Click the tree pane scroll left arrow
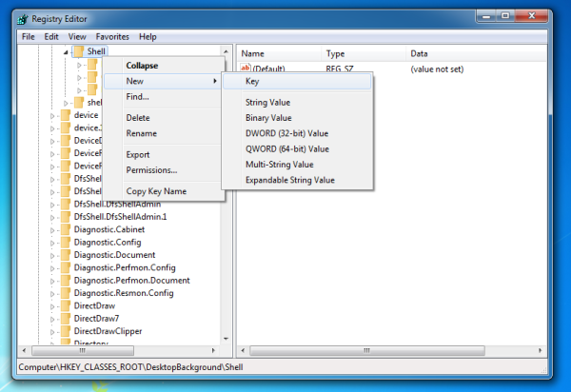Image resolution: width=571 pixels, height=392 pixels. click(24, 350)
